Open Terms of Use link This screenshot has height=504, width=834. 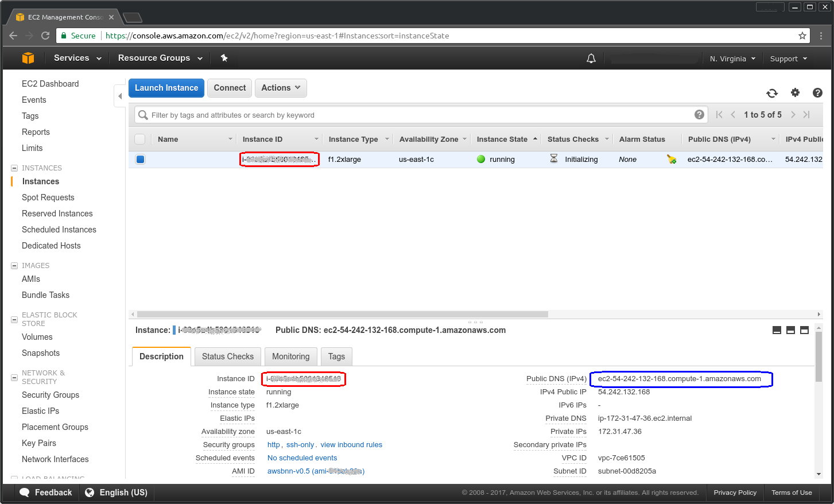pos(792,493)
